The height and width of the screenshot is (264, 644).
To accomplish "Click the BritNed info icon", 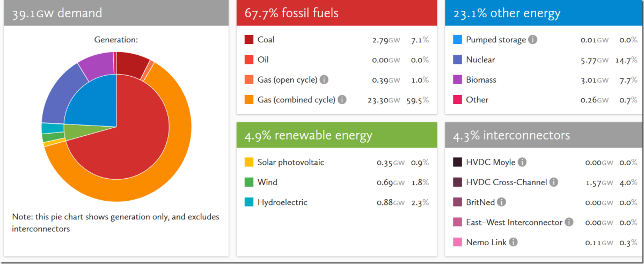I will coord(501,202).
